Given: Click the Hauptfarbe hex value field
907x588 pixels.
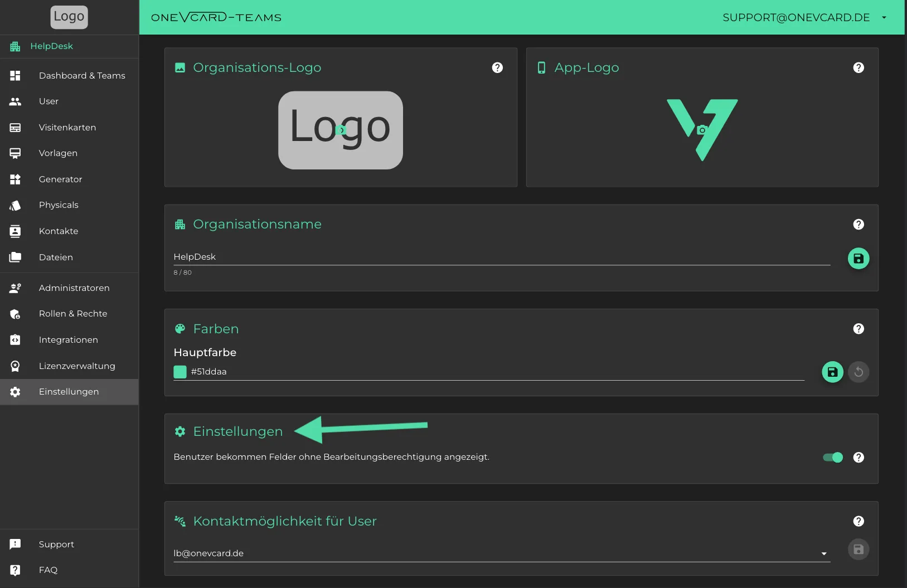Looking at the screenshot, I should point(496,372).
